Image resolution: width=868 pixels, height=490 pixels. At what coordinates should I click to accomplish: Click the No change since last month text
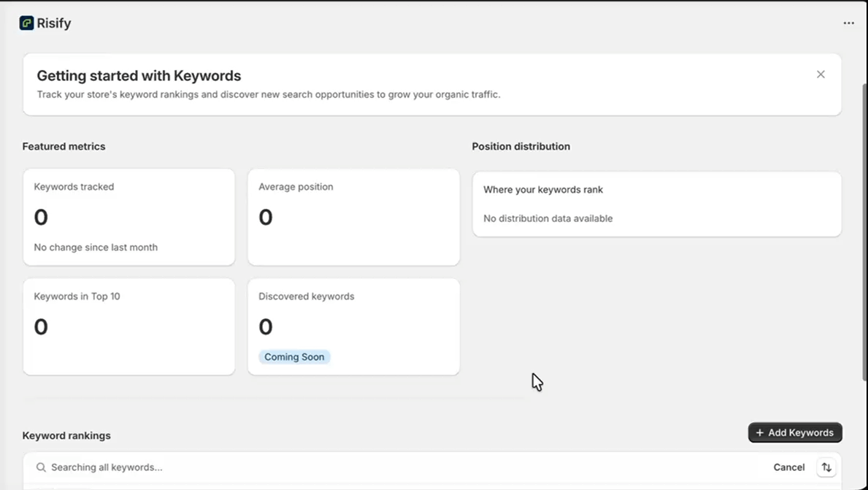96,248
